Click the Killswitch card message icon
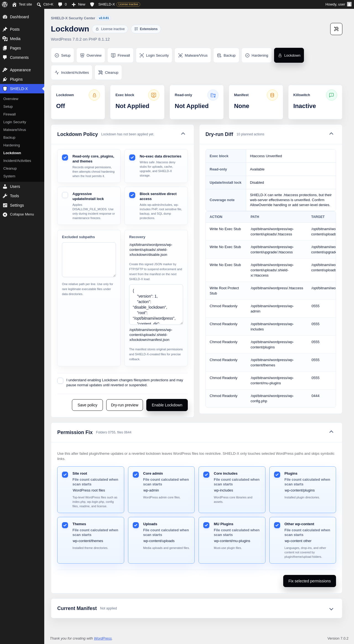354x644 pixels. (332, 95)
